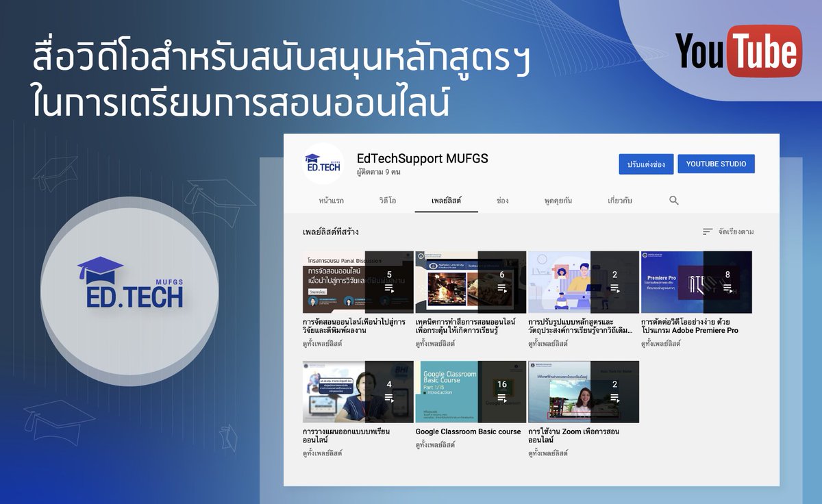Switch to the วิดีโอ tab

pos(387,201)
